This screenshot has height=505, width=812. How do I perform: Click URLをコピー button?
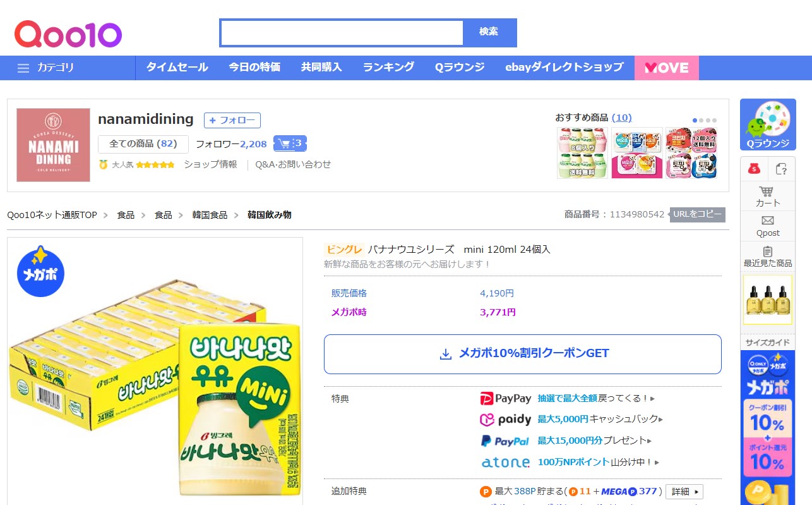coord(698,214)
